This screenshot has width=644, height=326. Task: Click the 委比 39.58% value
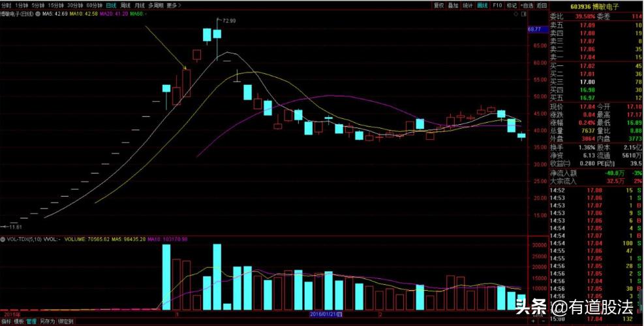click(585, 17)
